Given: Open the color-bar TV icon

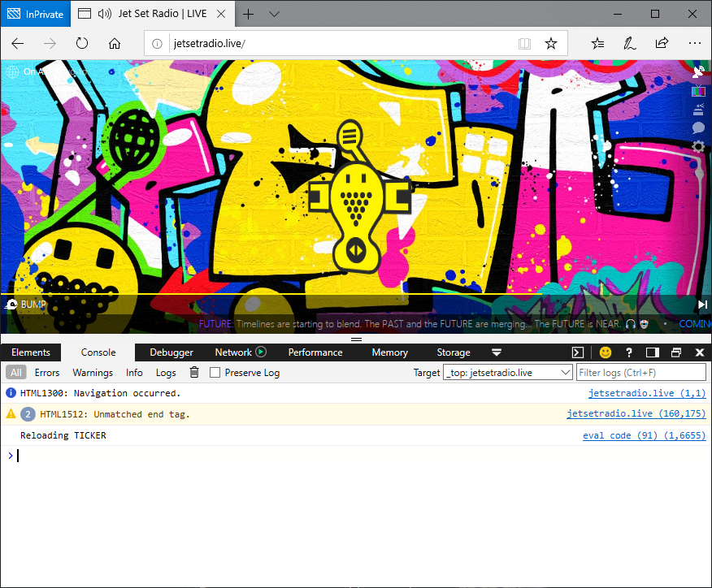Looking at the screenshot, I should point(698,91).
